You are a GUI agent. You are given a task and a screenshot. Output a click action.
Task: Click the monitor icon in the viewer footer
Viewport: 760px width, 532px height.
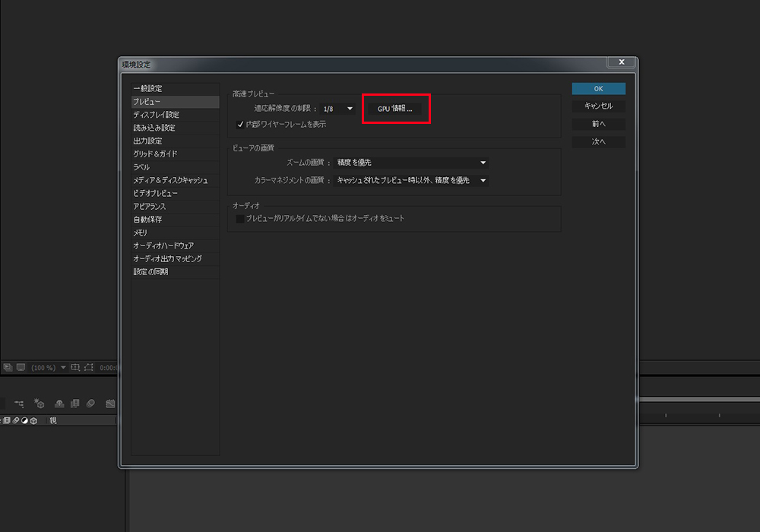(21, 367)
